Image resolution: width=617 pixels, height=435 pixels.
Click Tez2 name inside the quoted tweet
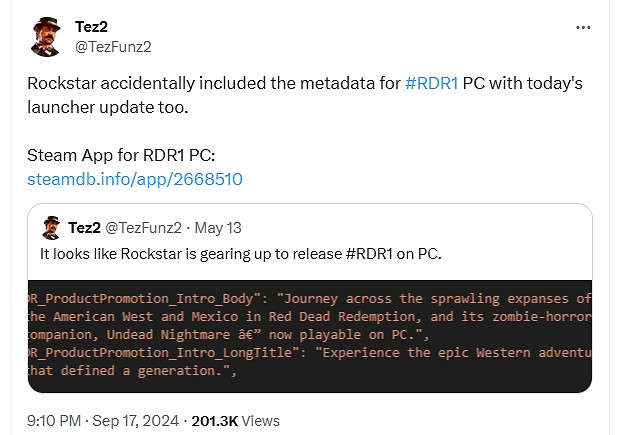pos(85,228)
